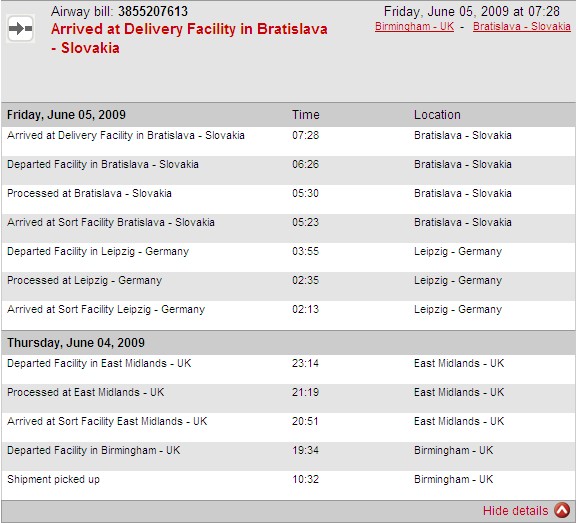Click the Thursday, June 04, 2009 date header
The width and height of the screenshot is (576, 523).
tap(76, 343)
